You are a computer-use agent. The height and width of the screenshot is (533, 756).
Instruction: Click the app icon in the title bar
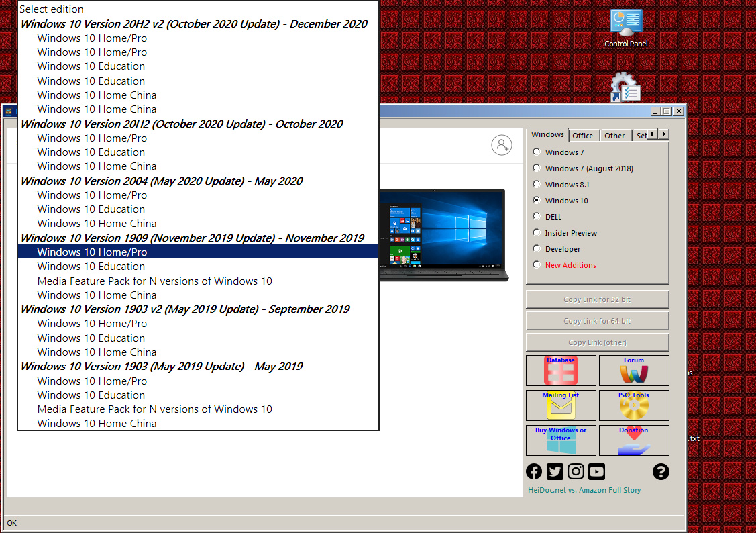[9, 112]
